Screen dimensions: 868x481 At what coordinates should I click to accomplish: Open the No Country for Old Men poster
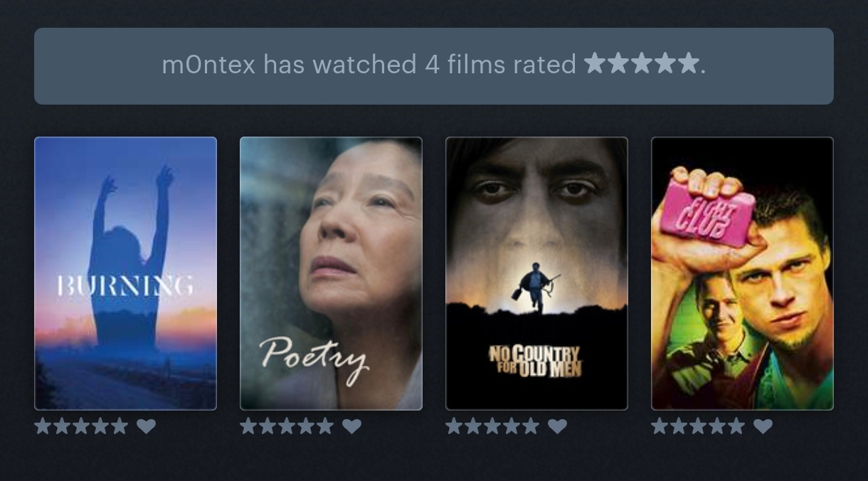pyautogui.click(x=536, y=273)
